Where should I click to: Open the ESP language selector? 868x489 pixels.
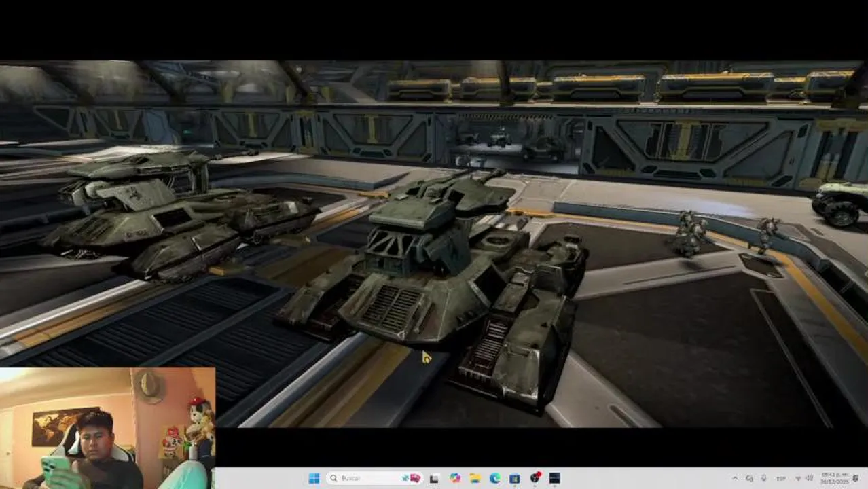781,478
